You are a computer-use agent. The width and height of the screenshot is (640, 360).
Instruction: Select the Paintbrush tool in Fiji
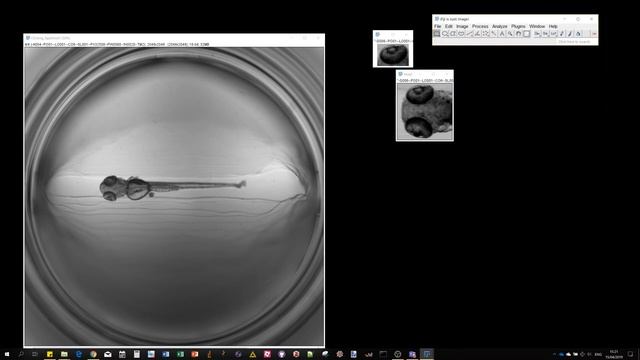click(x=570, y=34)
